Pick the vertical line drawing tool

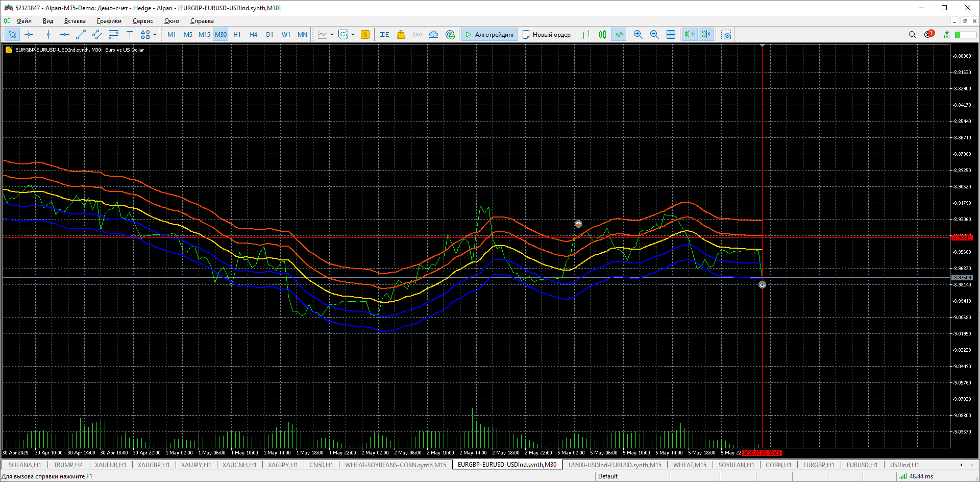pos(48,35)
